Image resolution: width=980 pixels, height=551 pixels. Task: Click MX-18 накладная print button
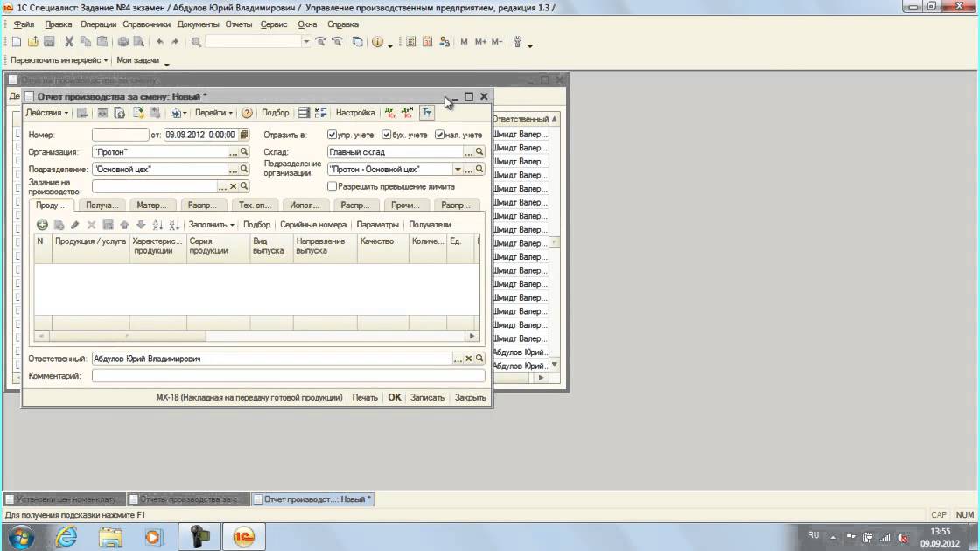pyautogui.click(x=248, y=397)
